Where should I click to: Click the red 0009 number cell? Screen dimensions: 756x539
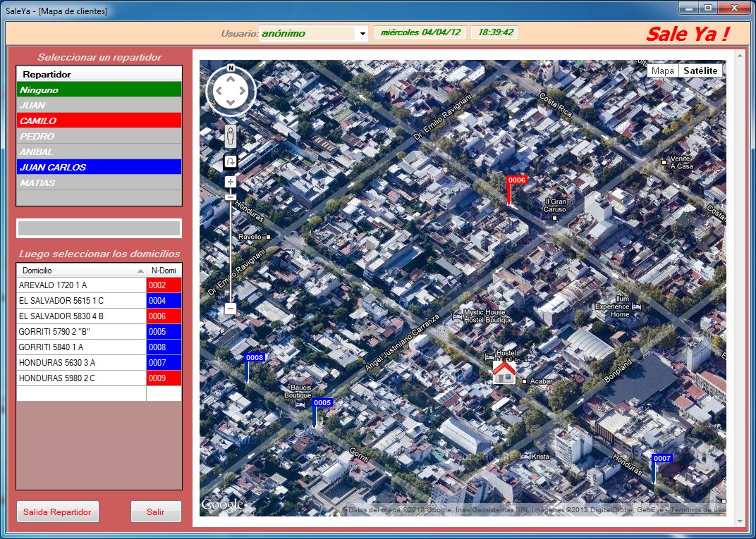tap(164, 378)
